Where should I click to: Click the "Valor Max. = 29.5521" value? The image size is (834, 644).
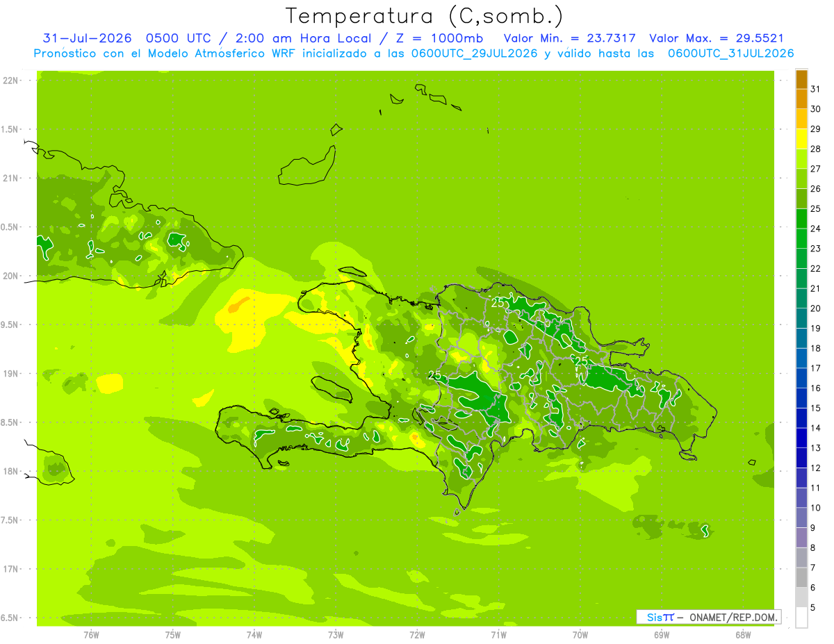717,38
